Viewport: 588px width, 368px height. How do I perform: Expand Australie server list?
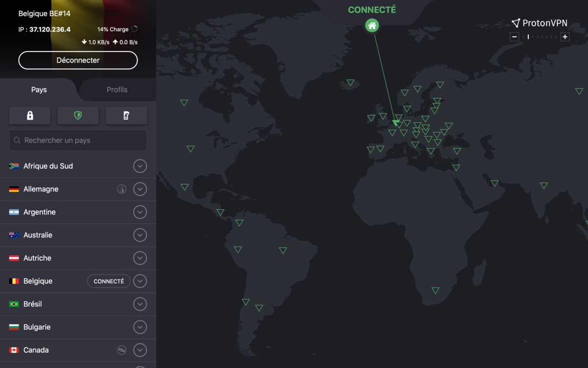tap(140, 235)
